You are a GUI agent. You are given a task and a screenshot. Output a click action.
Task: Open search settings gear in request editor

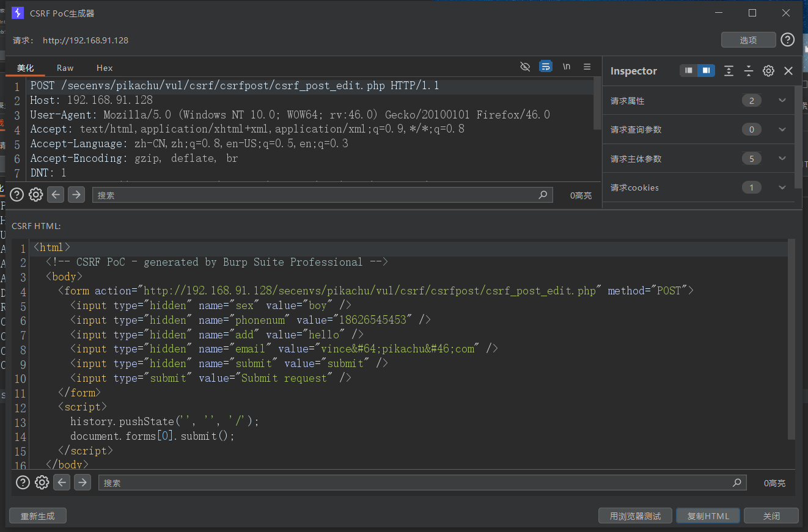coord(36,195)
